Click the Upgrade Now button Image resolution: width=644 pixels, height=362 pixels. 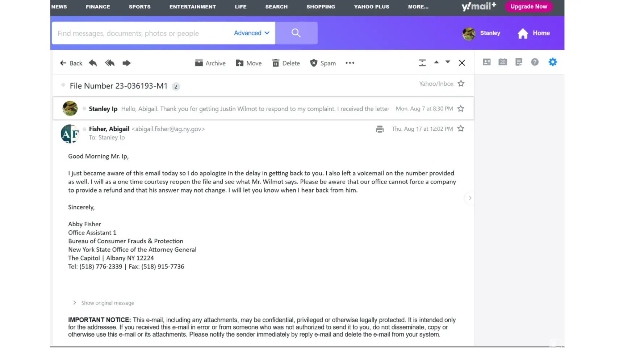pos(529,7)
